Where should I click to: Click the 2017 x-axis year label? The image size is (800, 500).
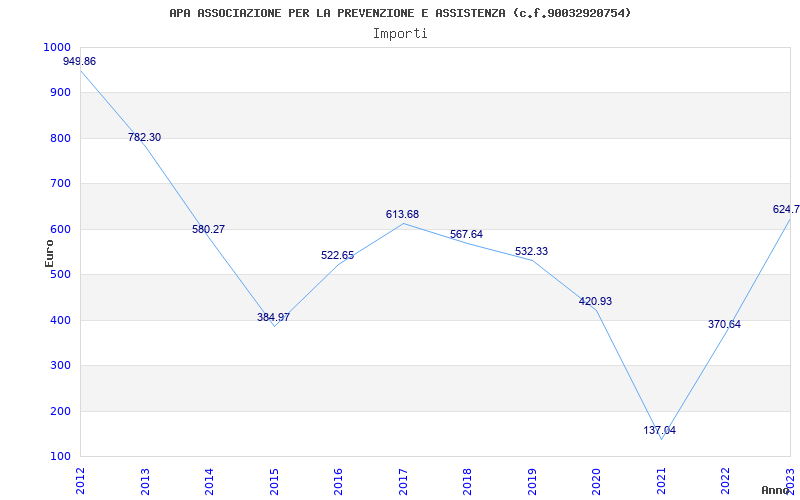coord(403,479)
